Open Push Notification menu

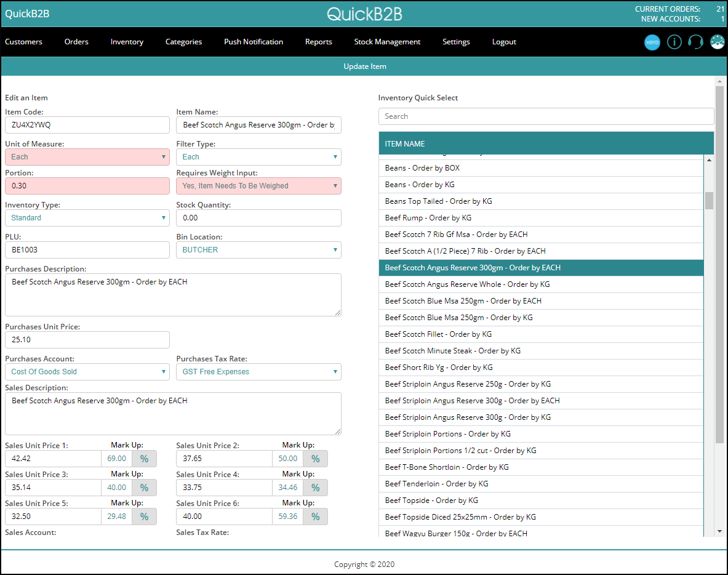click(x=254, y=42)
